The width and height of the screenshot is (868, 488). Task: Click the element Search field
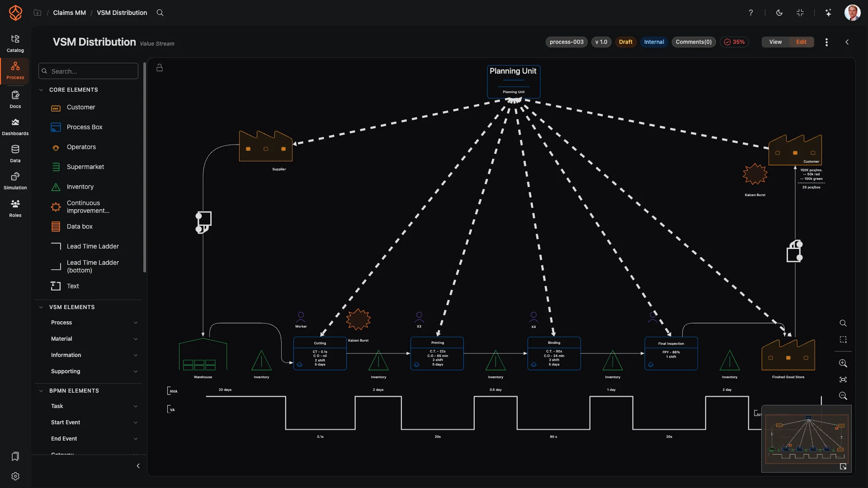89,71
